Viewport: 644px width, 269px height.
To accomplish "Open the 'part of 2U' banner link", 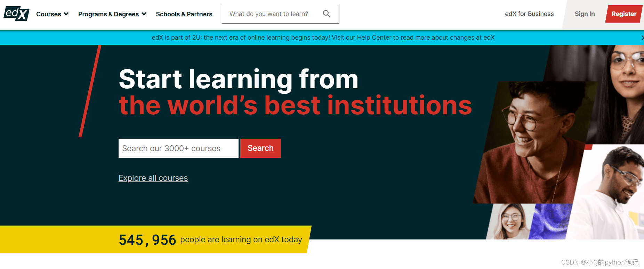I will (186, 38).
